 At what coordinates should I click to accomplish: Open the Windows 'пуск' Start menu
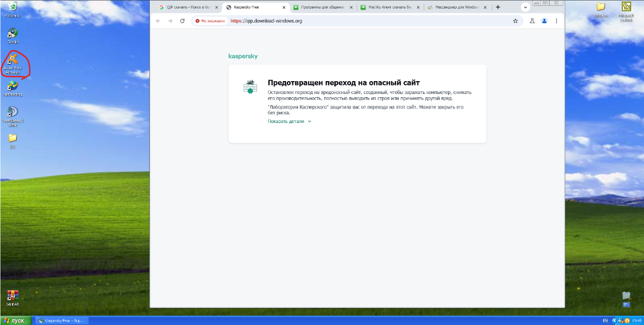16,320
